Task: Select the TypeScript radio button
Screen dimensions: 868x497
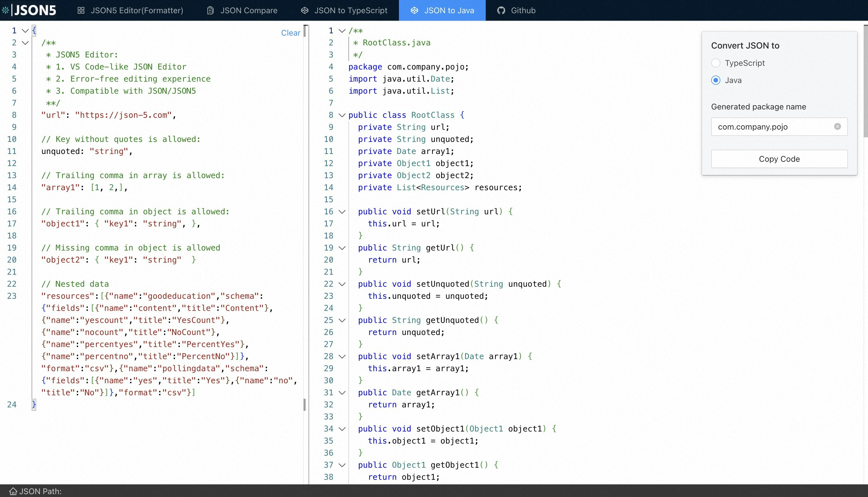Action: click(x=716, y=63)
